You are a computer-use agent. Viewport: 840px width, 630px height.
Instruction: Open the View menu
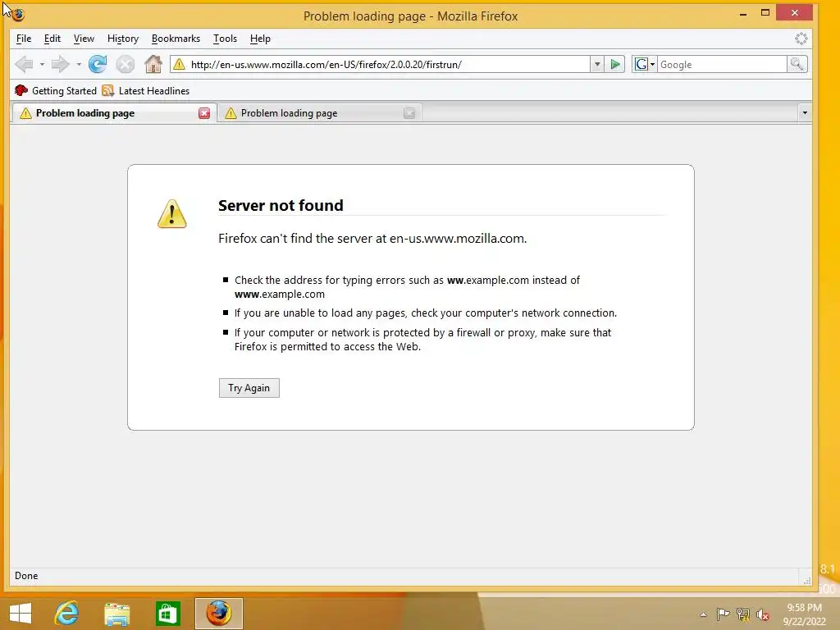[84, 39]
